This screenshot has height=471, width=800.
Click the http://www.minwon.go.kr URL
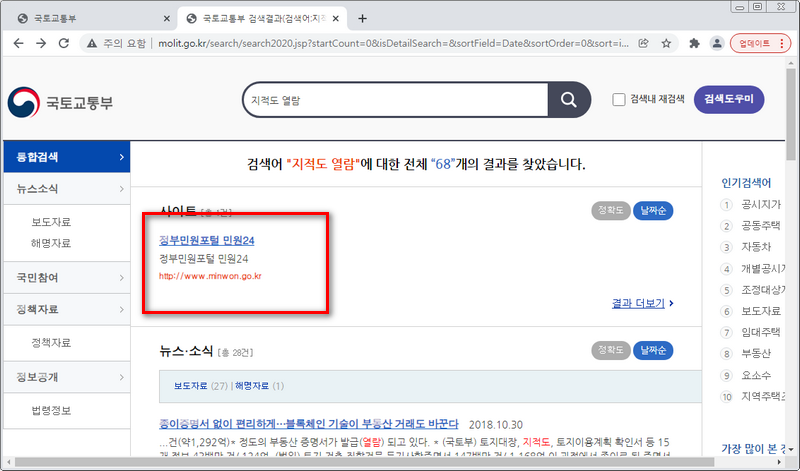pos(210,276)
